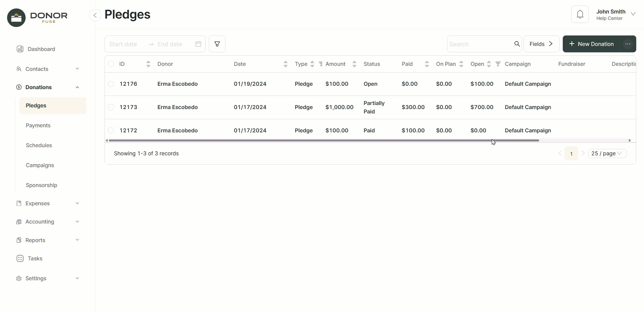Open more options next to New Donation
This screenshot has height=312, width=644.
pyautogui.click(x=627, y=44)
